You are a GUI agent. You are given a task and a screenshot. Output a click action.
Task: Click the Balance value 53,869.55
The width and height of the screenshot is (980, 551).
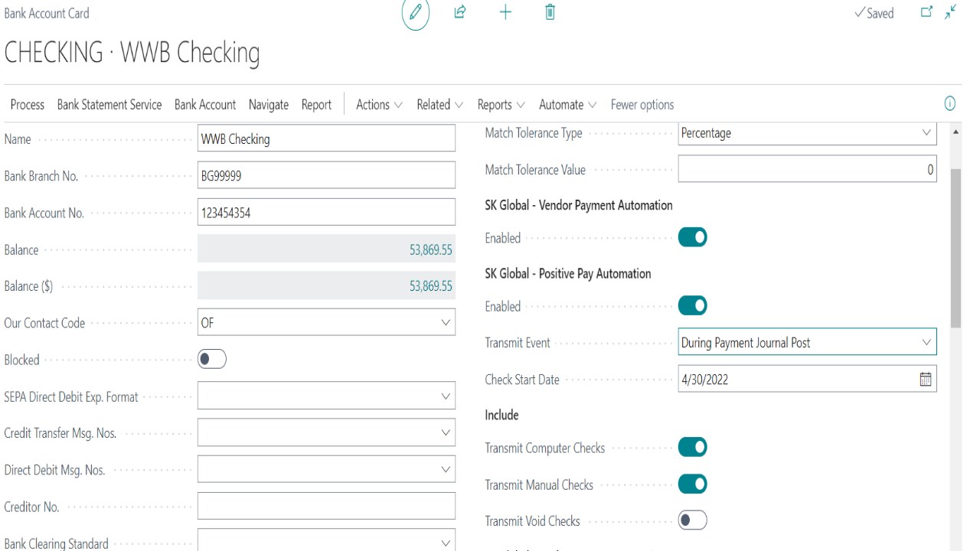click(x=431, y=249)
